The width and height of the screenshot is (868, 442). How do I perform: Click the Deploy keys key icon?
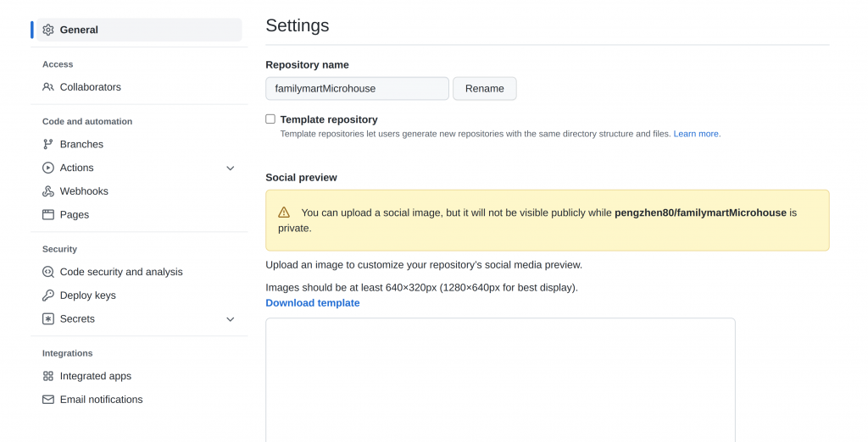[48, 296]
